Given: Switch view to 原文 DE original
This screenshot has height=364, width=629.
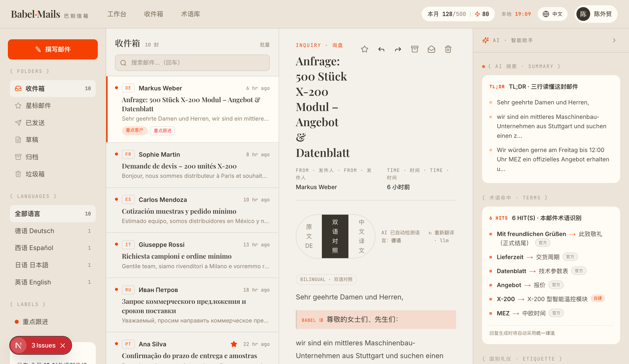Looking at the screenshot, I should click(x=309, y=236).
